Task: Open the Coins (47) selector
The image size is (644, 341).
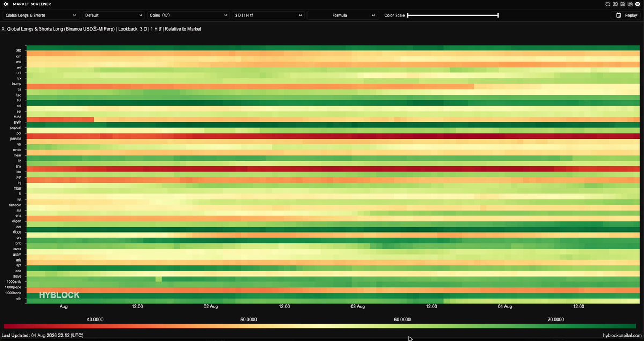Action: point(188,16)
